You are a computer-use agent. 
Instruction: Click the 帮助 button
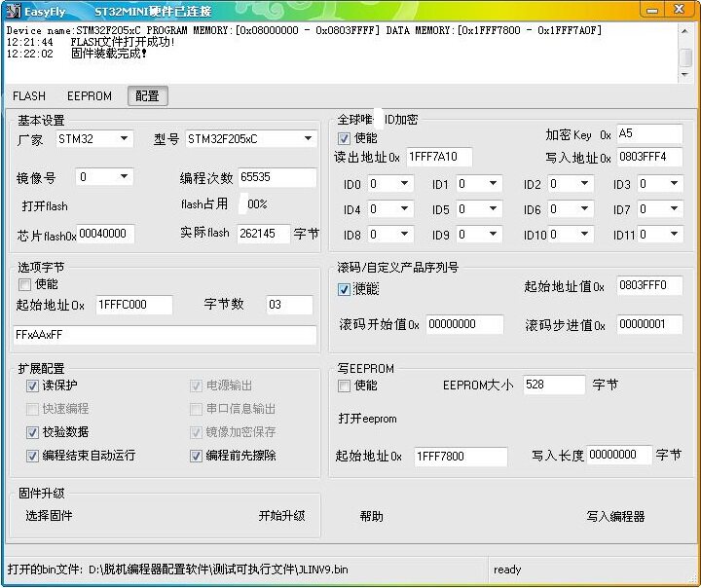[x=372, y=517]
